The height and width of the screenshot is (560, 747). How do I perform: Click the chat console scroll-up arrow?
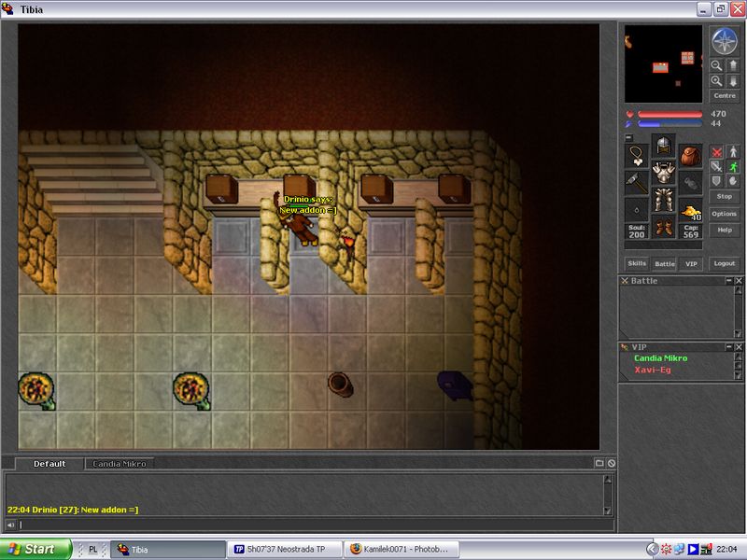coord(608,480)
